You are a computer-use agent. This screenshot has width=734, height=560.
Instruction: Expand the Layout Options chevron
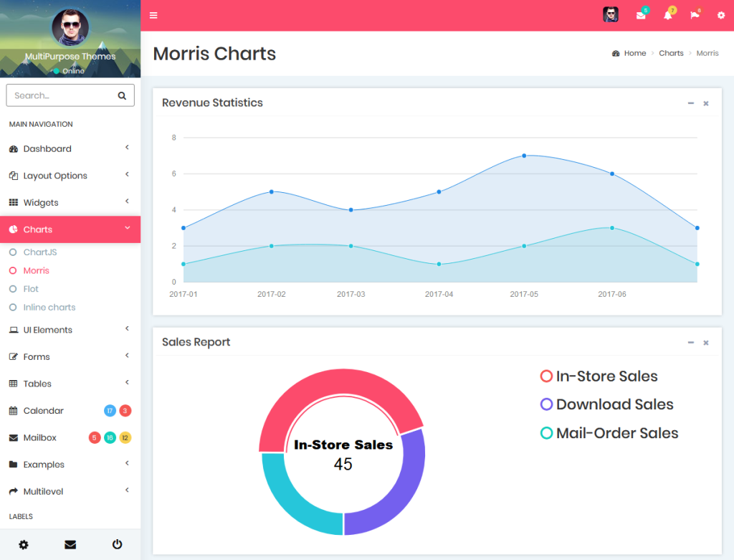point(127,174)
